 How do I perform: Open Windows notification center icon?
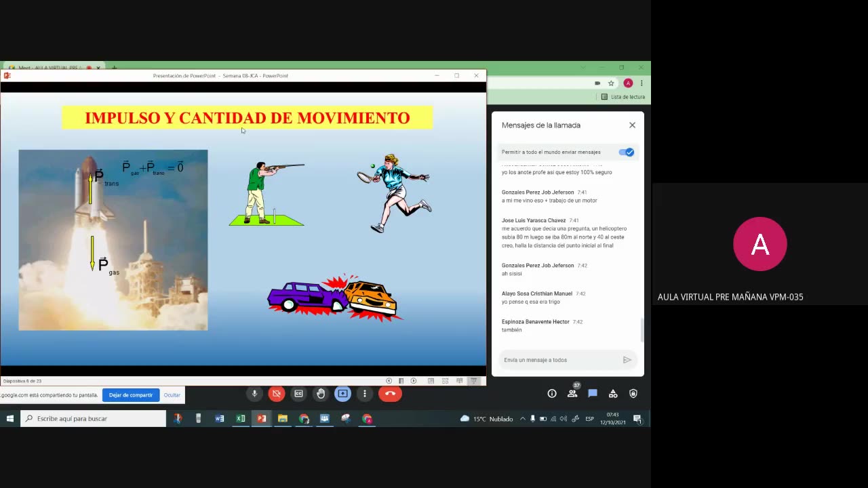pyautogui.click(x=637, y=419)
